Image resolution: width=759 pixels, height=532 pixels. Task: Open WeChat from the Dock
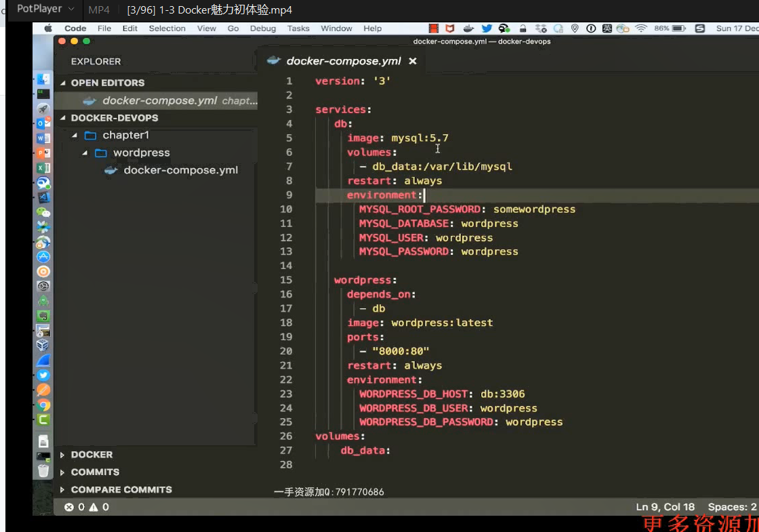coord(43,212)
